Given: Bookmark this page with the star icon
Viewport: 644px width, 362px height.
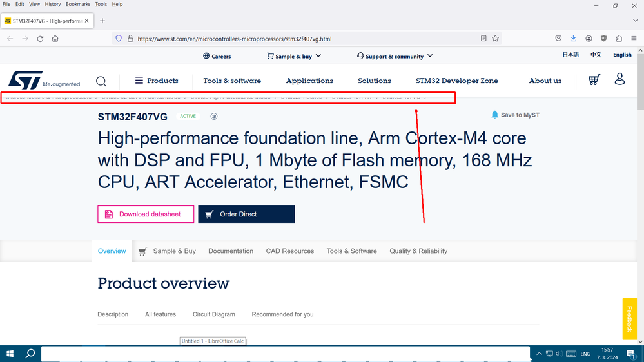Looking at the screenshot, I should click(x=495, y=39).
